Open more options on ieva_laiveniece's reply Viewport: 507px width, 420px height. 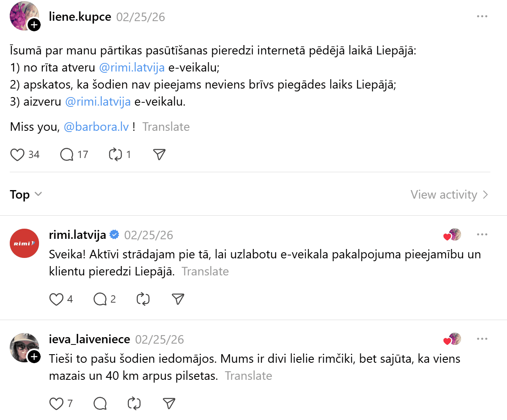[x=482, y=339]
